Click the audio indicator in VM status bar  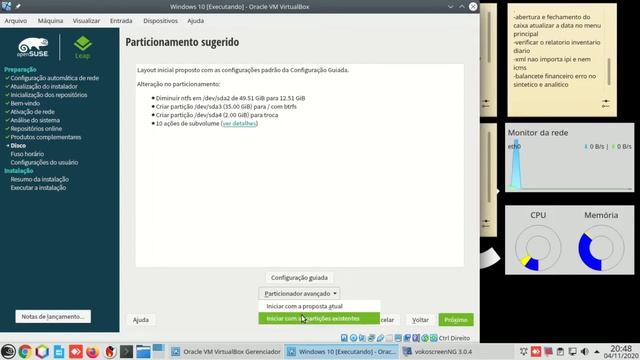[x=362, y=338]
